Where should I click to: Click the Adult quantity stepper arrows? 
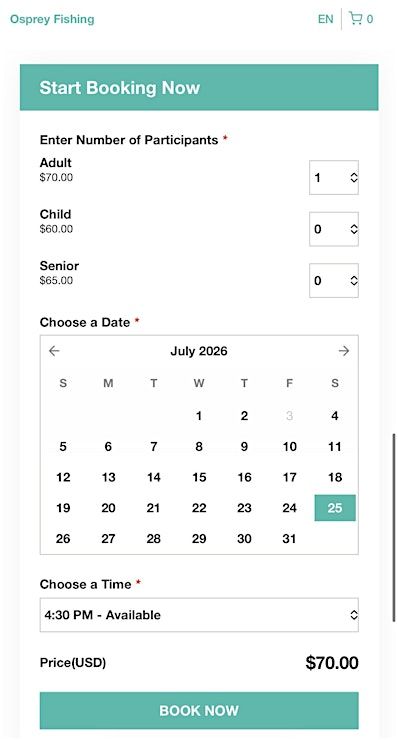(354, 177)
